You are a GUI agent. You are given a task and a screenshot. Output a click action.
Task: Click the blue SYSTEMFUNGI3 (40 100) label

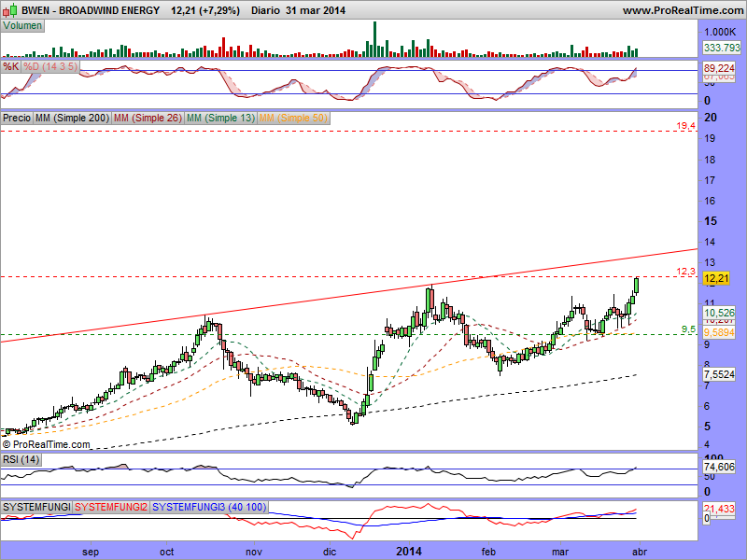209,507
